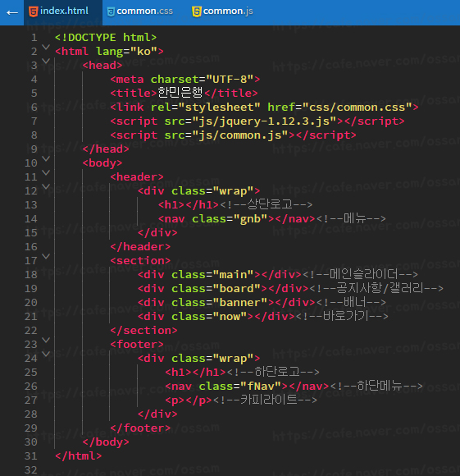
Task: Collapse the body fold arrow at line 10
Action: (46, 158)
